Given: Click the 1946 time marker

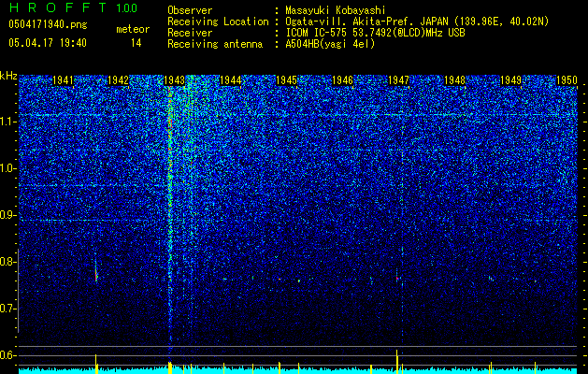Looking at the screenshot, I should pyautogui.click(x=343, y=80).
